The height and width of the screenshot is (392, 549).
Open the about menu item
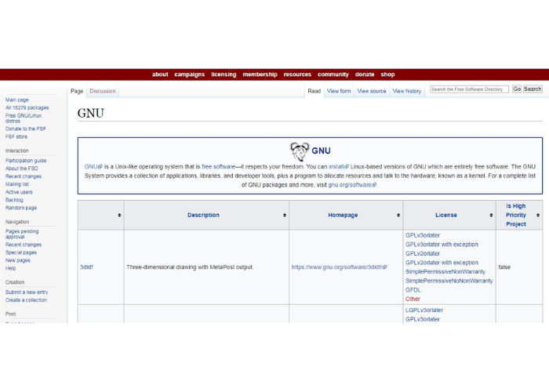pos(160,74)
